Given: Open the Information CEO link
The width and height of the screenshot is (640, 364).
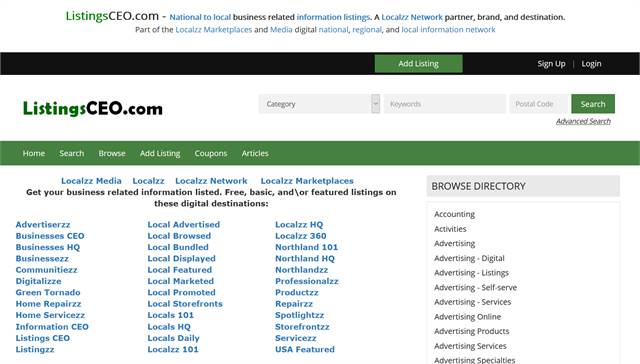Looking at the screenshot, I should click(x=52, y=327).
